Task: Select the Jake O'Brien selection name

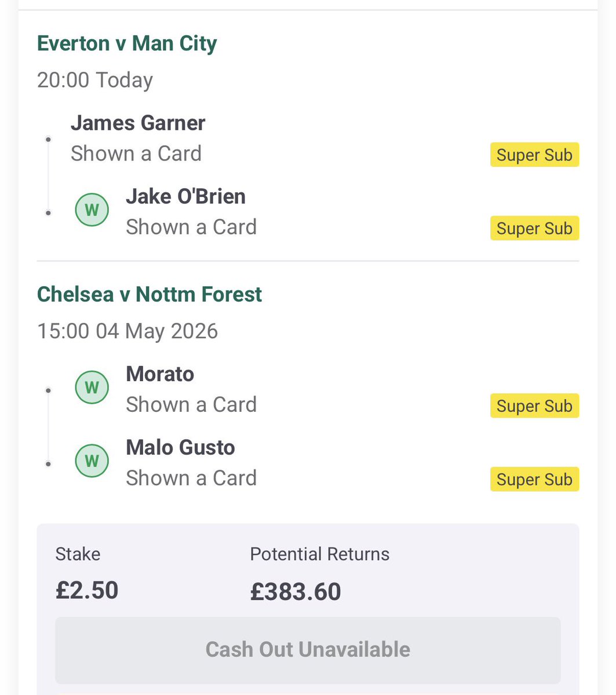Action: coord(185,196)
